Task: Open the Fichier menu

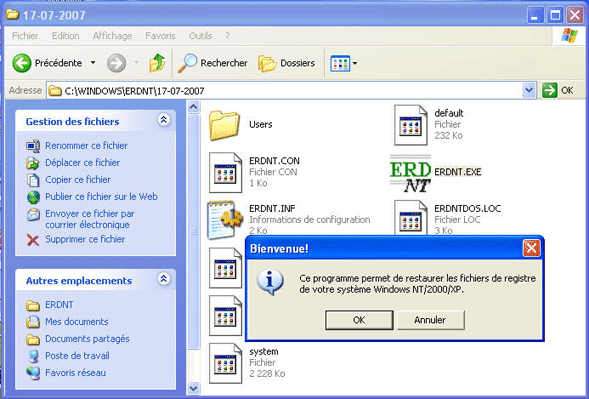Action: pos(25,36)
